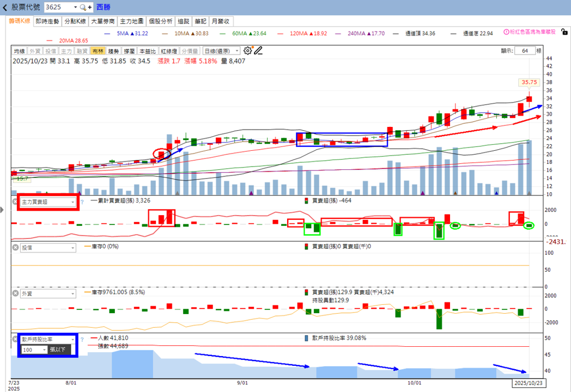The image size is (571, 392).
Task: Switch to the 籌碼K線 tab
Action: 19,21
